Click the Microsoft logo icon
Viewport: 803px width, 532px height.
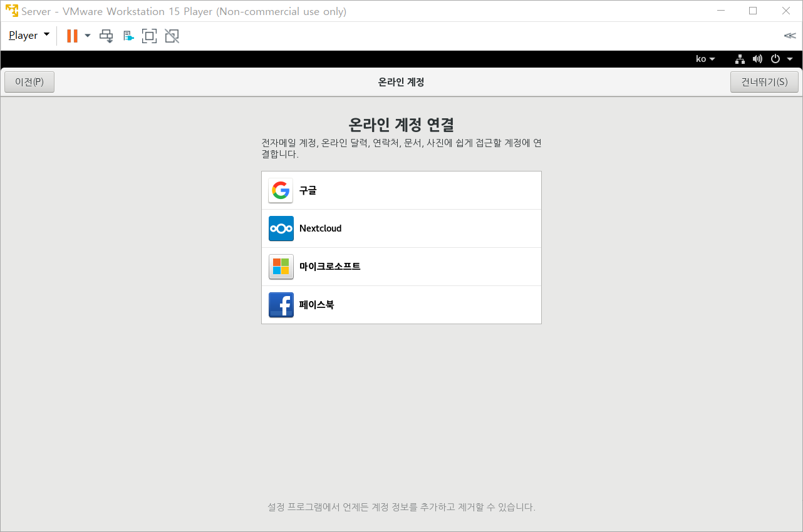[x=281, y=267]
